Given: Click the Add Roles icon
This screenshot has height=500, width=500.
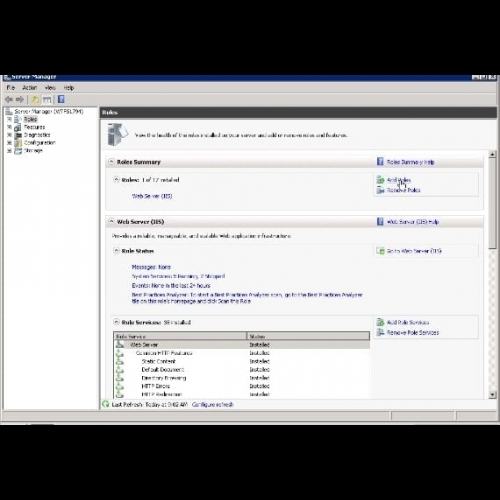Looking at the screenshot, I should [380, 180].
